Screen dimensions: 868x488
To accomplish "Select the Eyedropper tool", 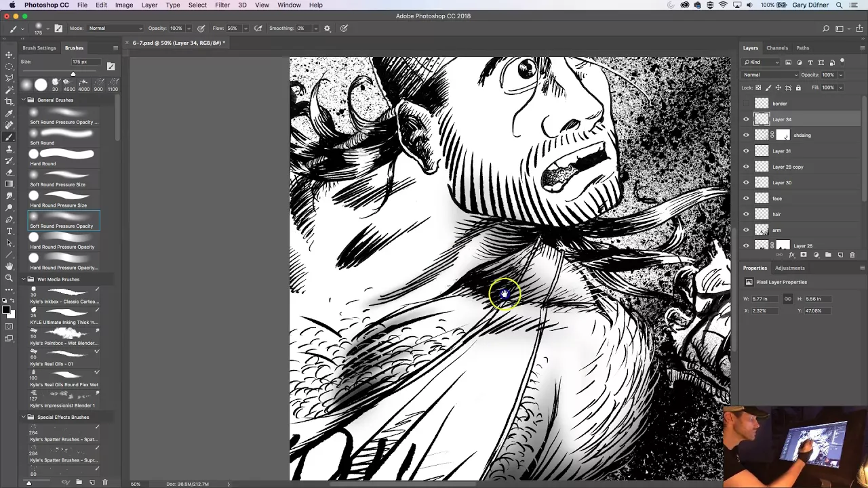I will 9,113.
